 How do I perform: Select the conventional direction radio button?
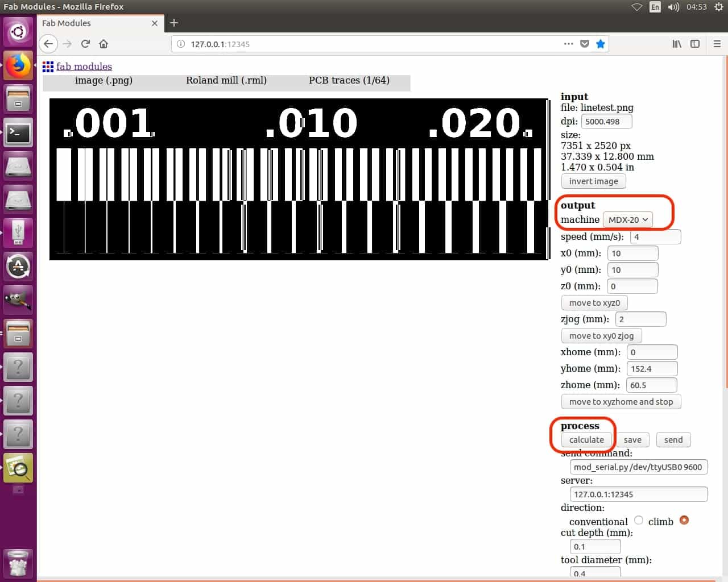639,520
